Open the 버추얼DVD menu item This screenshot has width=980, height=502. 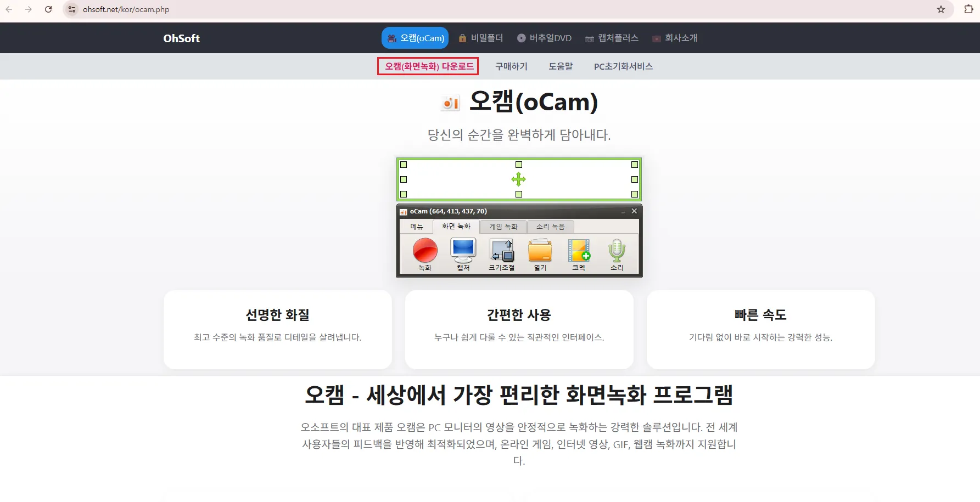click(544, 38)
